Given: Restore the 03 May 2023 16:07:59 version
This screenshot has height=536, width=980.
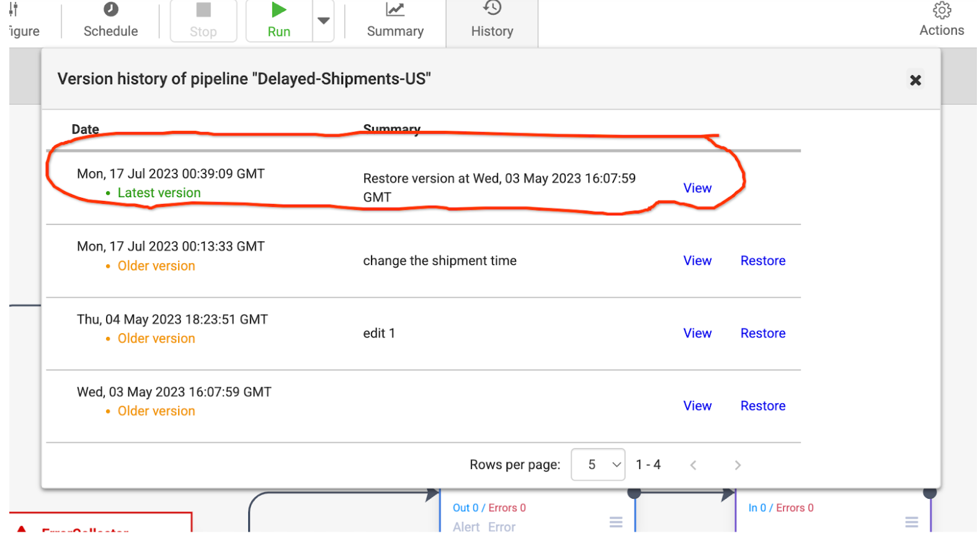Looking at the screenshot, I should tap(763, 406).
